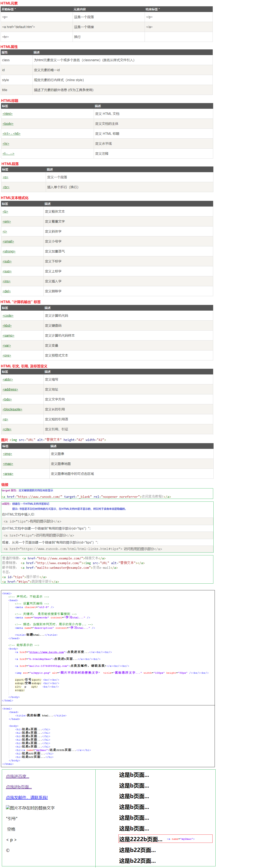Open the <del> tag link

click(x=7, y=291)
